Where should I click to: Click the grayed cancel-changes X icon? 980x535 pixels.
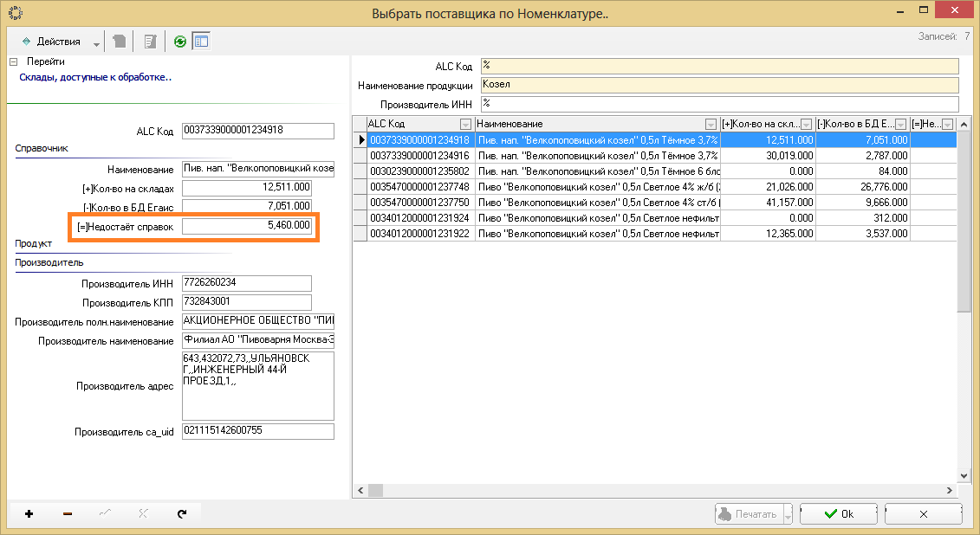[143, 513]
